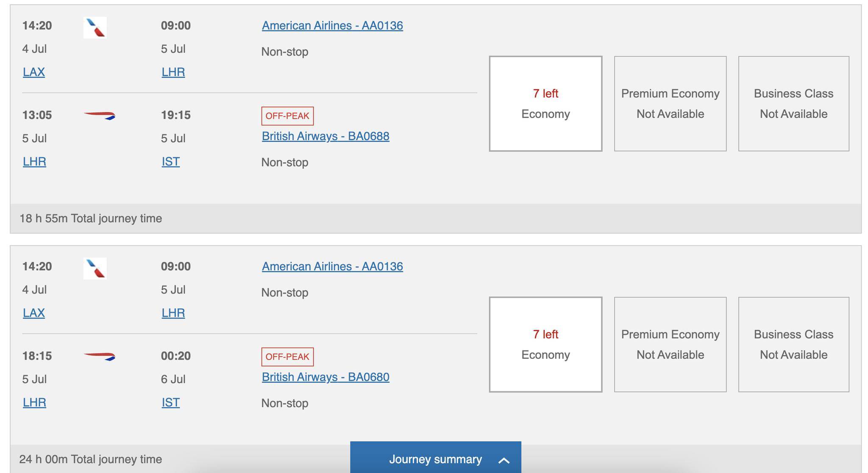
Task: Click the British Airways logo for BA0680
Action: point(100,357)
